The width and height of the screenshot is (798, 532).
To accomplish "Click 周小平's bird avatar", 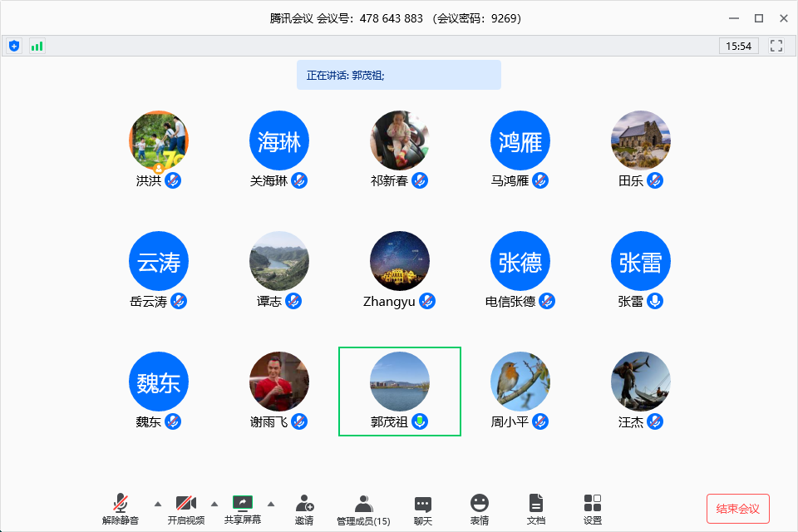I will click(x=520, y=382).
